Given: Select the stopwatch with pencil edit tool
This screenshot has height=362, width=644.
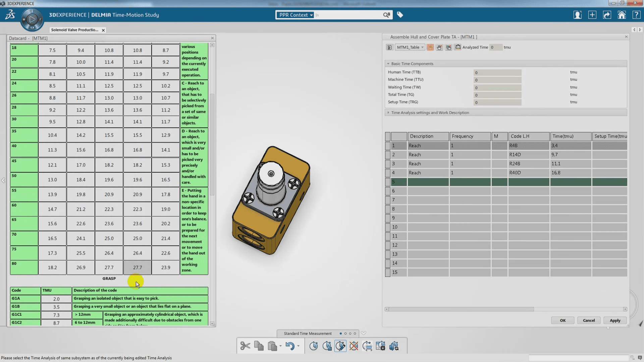Looking at the screenshot, I should tap(340, 346).
